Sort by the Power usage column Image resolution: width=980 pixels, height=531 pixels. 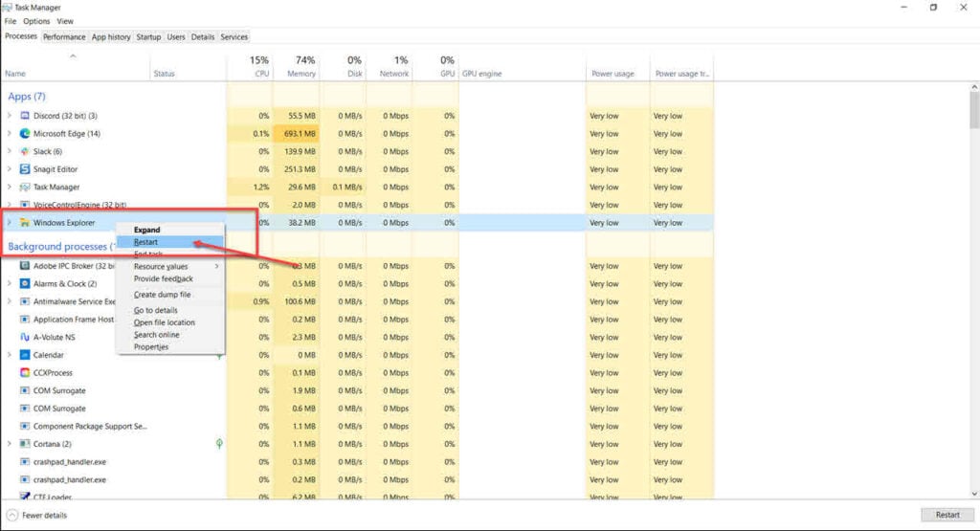[x=618, y=66]
